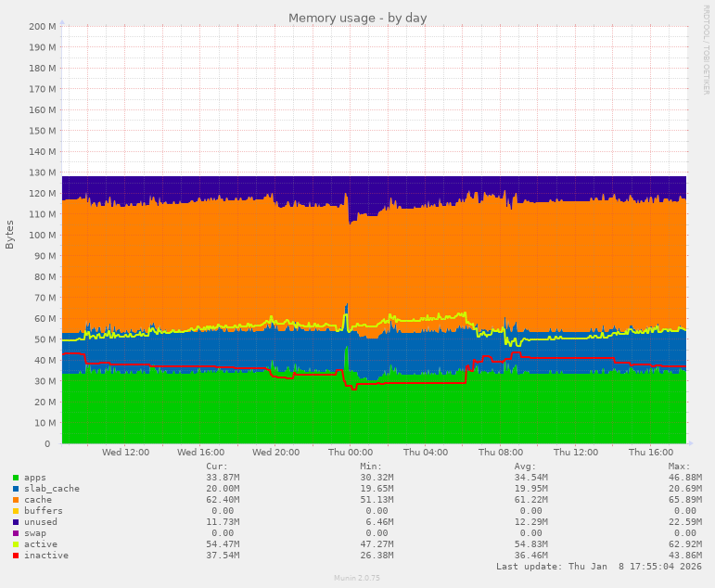Click the 'active' legend label
The width and height of the screenshot is (715, 588).
[x=41, y=544]
